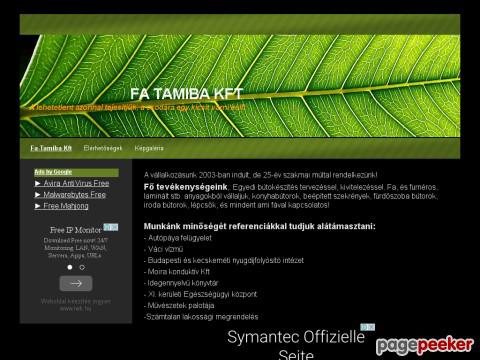
Task: Open the Elérhetőségek menu item
Action: [x=103, y=148]
